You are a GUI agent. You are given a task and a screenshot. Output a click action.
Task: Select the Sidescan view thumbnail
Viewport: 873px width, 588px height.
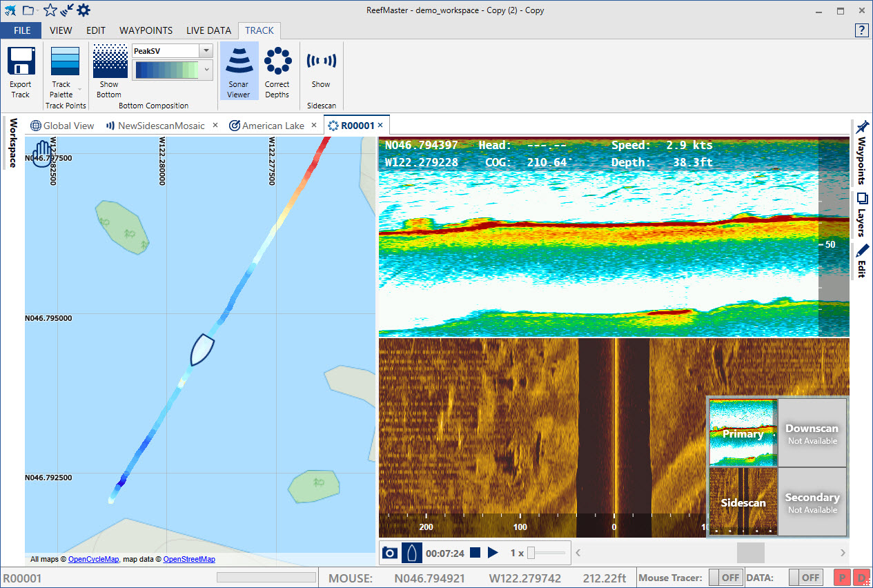743,501
